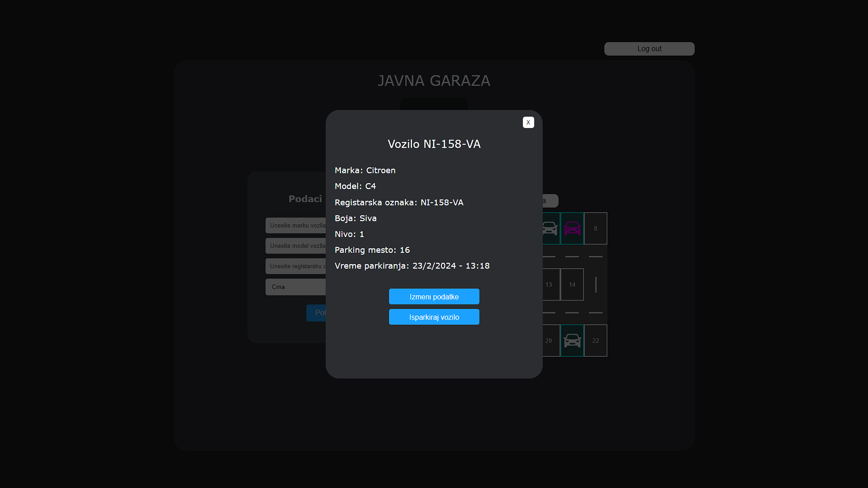Click the Marka: Citroen text

click(x=365, y=171)
